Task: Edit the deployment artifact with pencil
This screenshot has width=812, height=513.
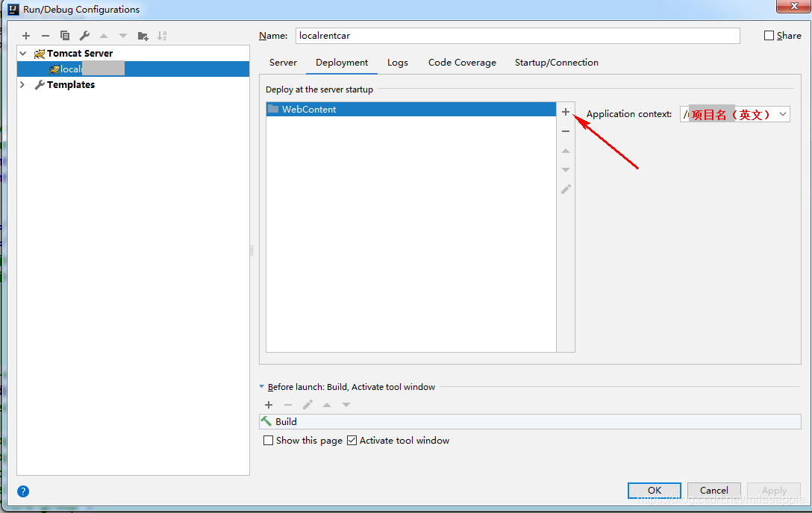Action: [566, 189]
